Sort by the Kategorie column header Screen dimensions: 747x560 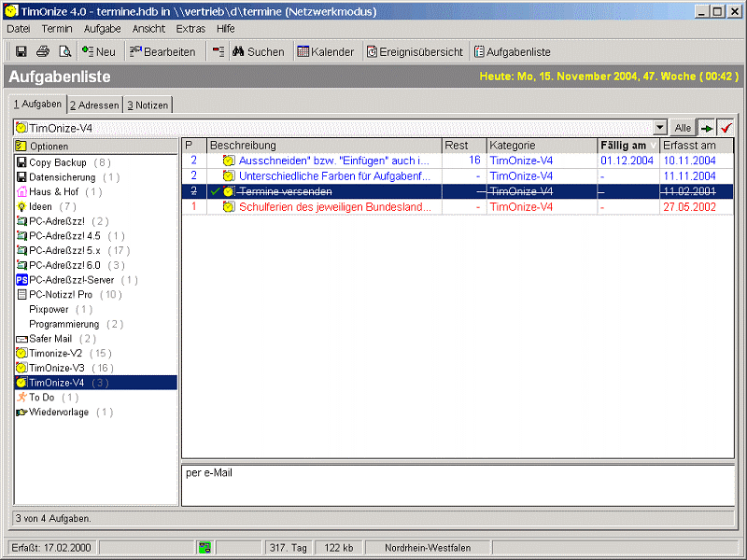point(542,146)
